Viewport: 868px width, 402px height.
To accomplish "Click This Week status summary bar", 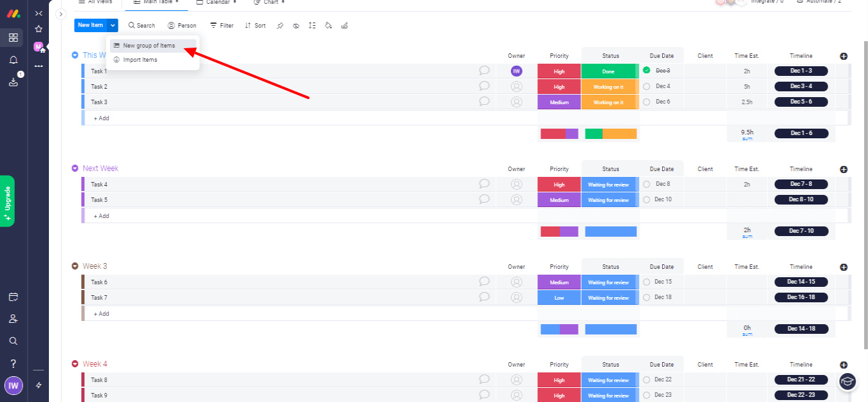I will pyautogui.click(x=611, y=134).
